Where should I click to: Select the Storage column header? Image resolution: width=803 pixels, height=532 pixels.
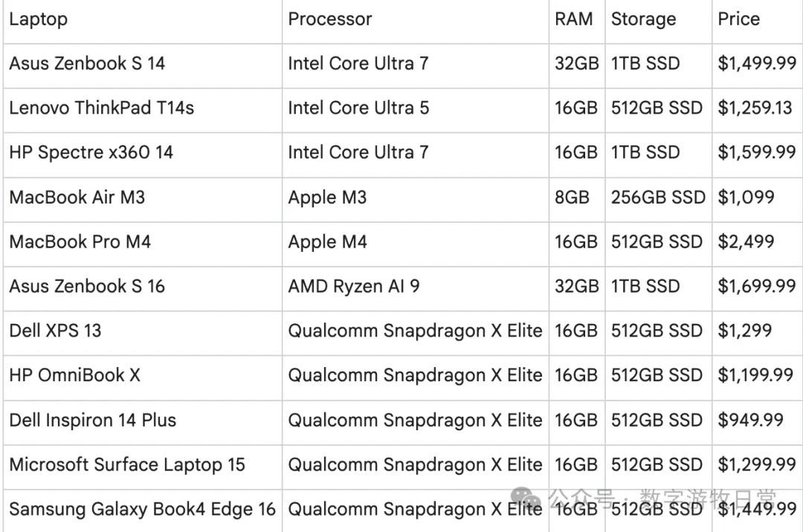tap(643, 19)
